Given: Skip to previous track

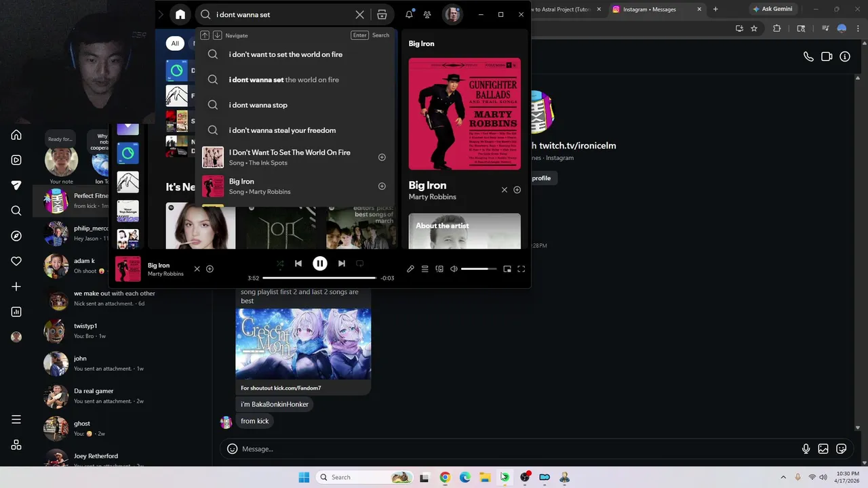Looking at the screenshot, I should [298, 264].
